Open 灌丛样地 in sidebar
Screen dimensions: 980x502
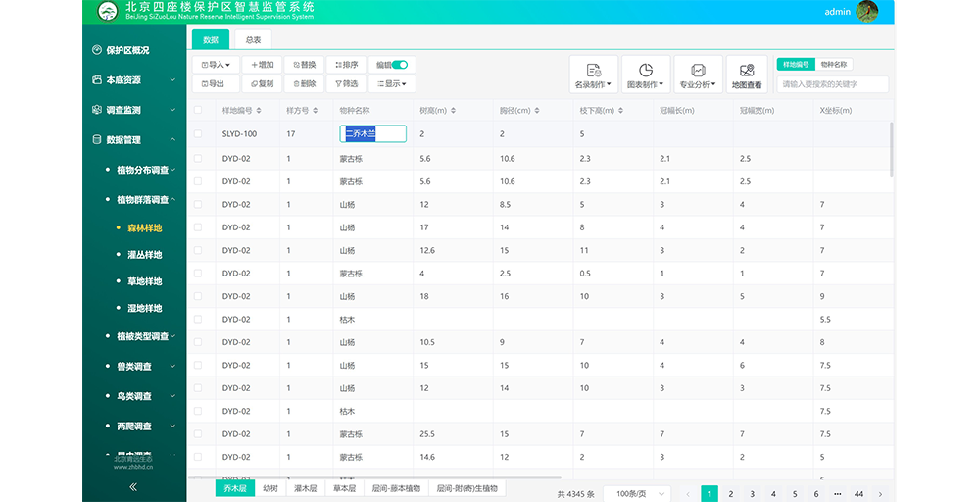tap(145, 255)
